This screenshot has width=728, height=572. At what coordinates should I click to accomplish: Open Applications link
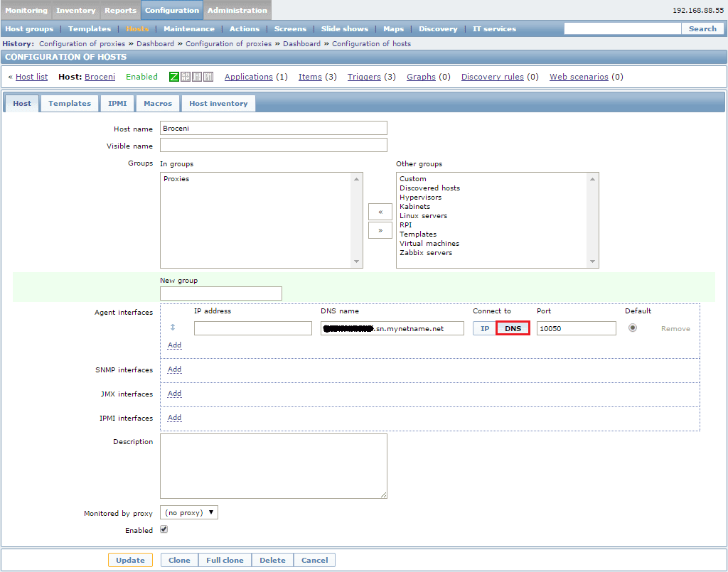pos(248,77)
